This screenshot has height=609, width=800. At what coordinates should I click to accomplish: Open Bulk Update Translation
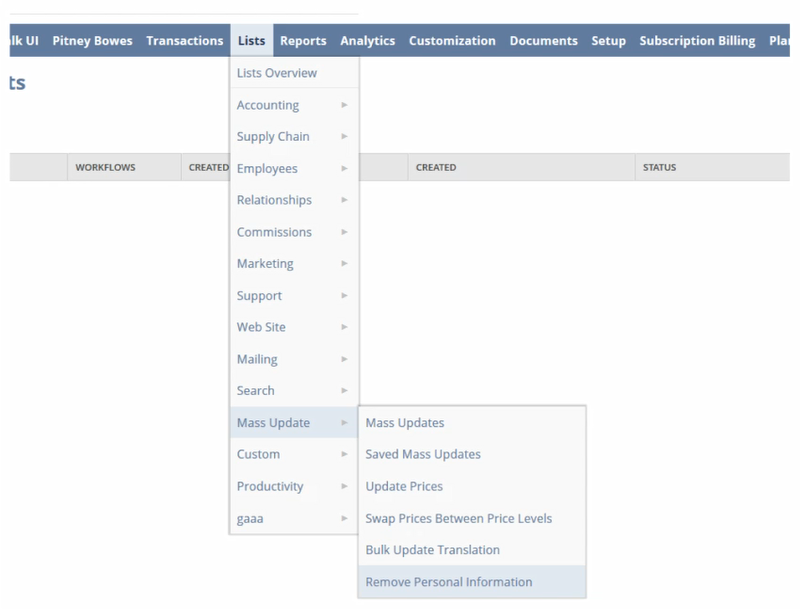click(x=472, y=550)
